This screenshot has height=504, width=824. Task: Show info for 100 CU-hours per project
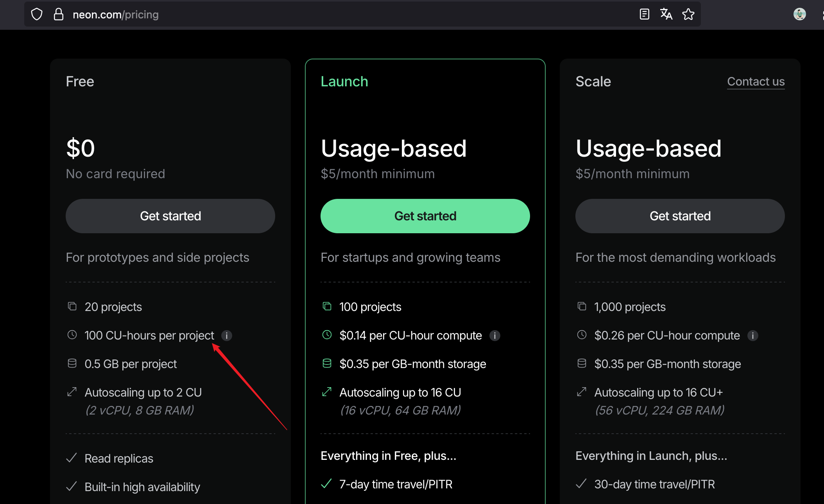227,336
